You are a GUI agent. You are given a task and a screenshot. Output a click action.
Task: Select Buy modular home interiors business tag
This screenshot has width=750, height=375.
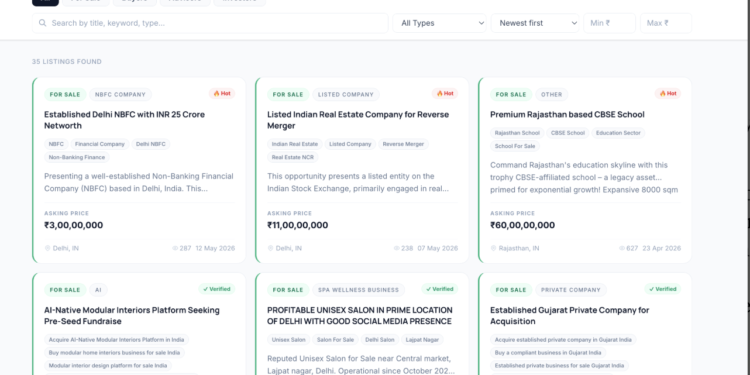[x=114, y=353]
